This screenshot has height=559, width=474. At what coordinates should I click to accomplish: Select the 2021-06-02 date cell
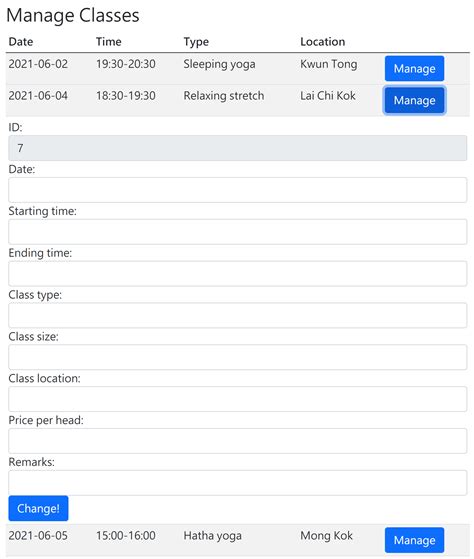[x=38, y=64]
